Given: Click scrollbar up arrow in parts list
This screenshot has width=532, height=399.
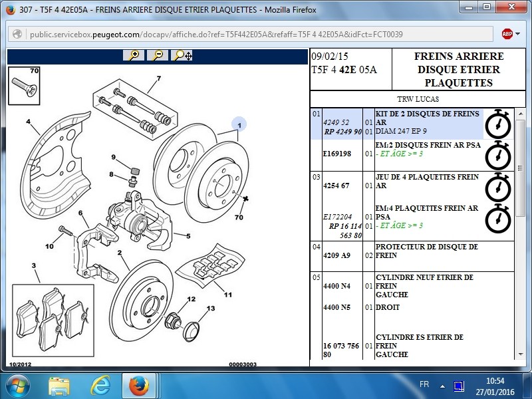Looking at the screenshot, I should pos(521,114).
